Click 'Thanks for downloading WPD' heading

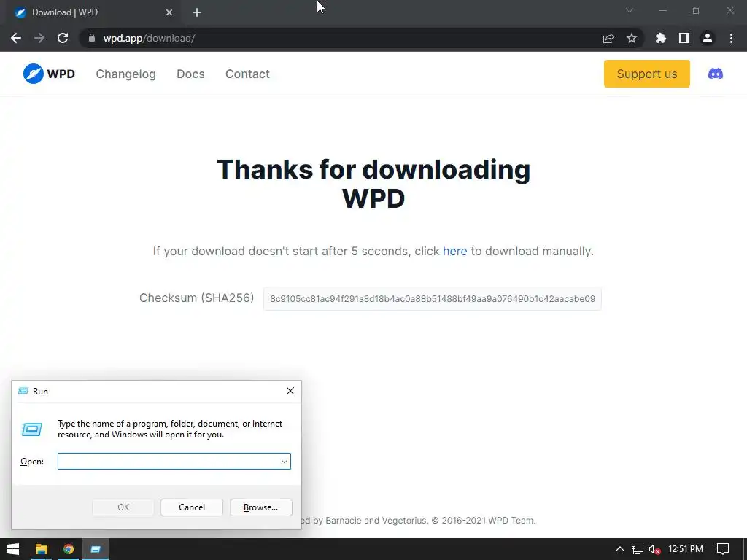click(x=373, y=184)
